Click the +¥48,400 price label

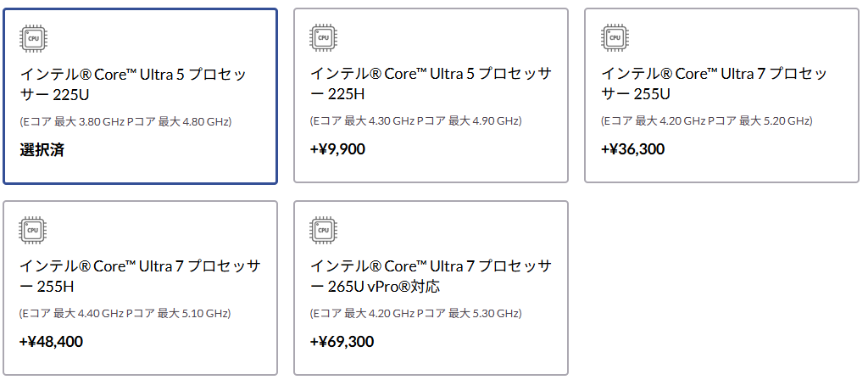pos(51,342)
